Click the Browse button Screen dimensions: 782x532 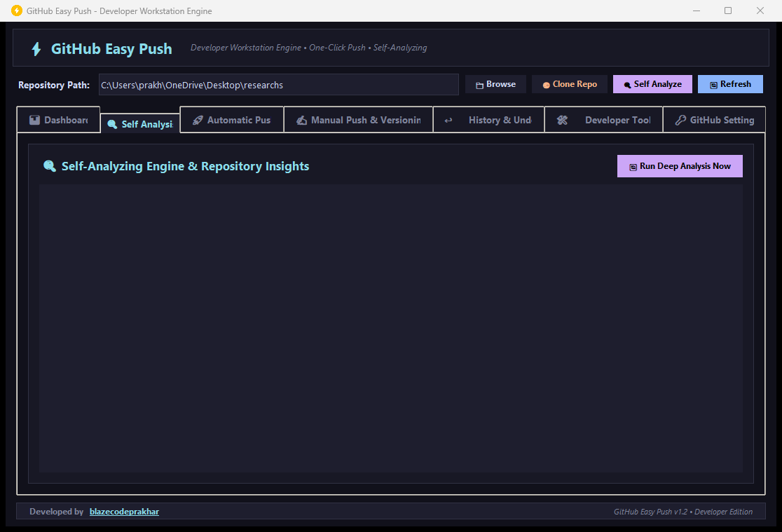(x=495, y=84)
